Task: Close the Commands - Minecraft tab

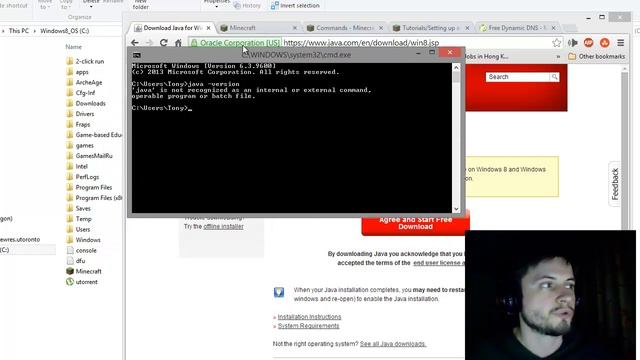Action: tap(381, 28)
